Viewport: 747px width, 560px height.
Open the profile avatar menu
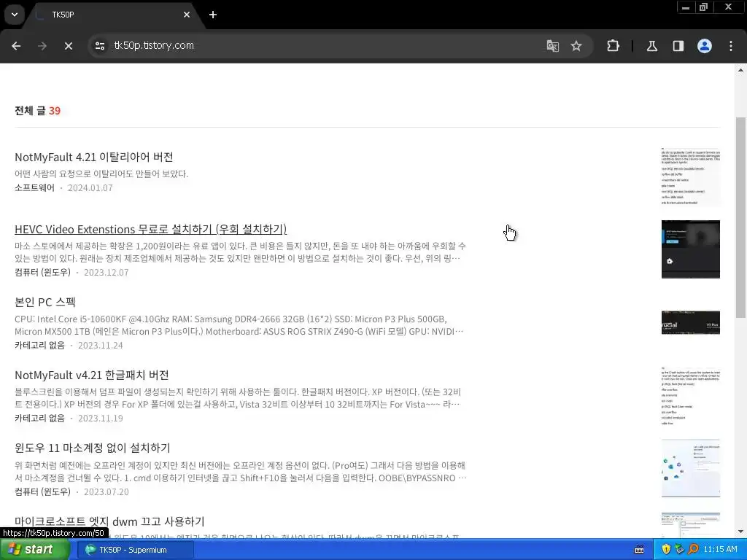[x=705, y=46]
